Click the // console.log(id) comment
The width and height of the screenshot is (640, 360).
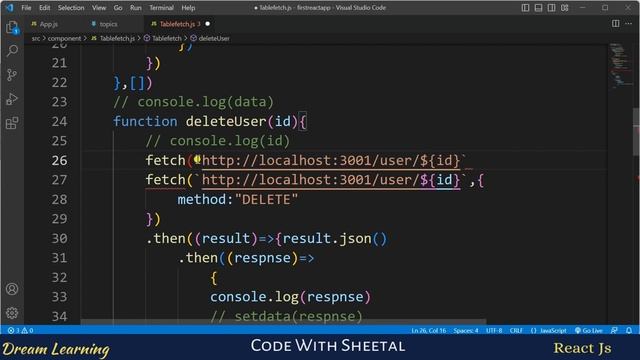tap(218, 141)
